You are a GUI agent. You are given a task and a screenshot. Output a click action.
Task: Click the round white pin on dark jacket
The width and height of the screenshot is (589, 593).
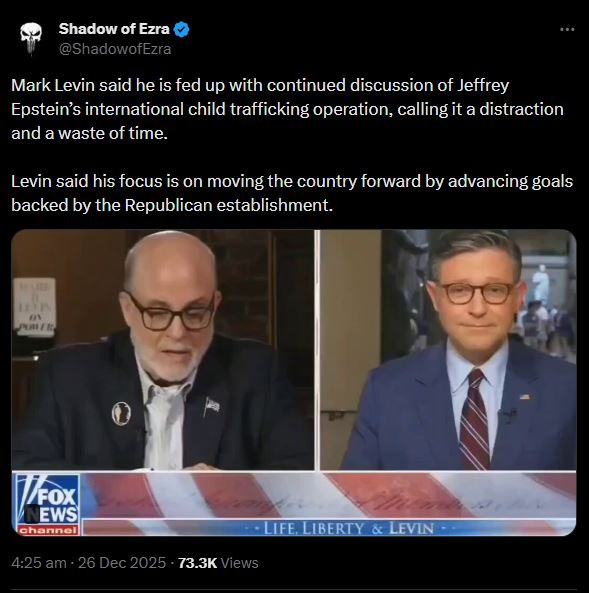point(121,413)
